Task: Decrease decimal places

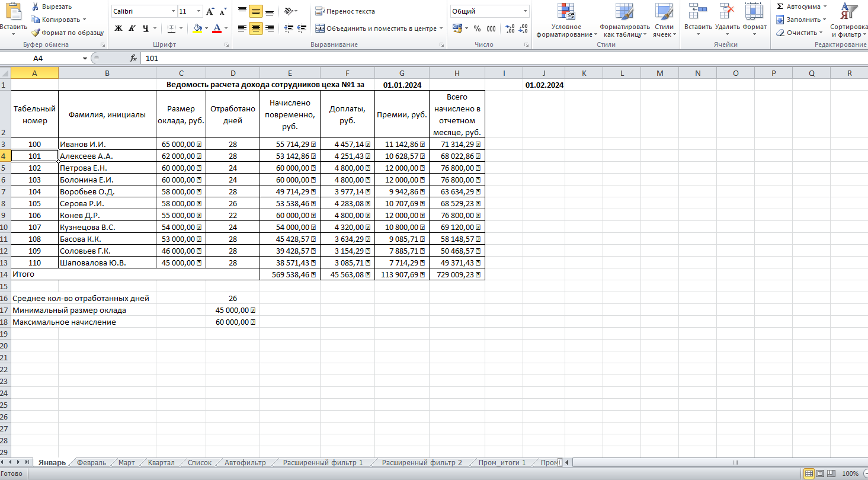Action: [x=523, y=28]
